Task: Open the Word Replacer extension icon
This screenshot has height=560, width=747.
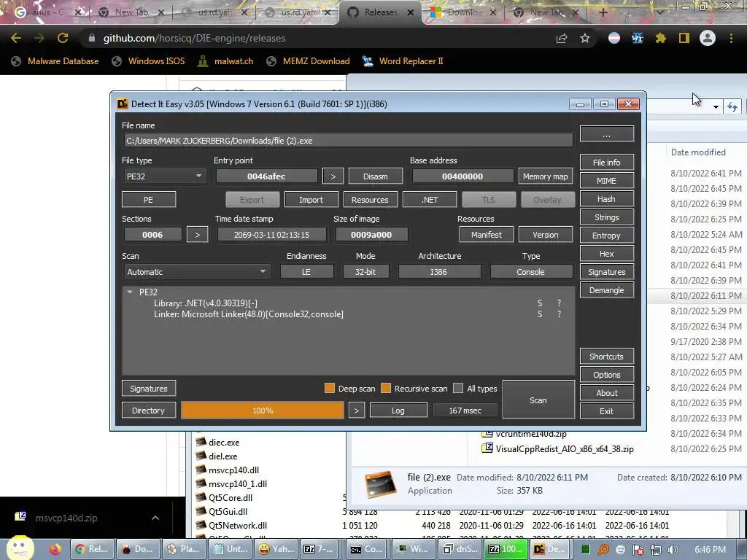Action: [638, 38]
